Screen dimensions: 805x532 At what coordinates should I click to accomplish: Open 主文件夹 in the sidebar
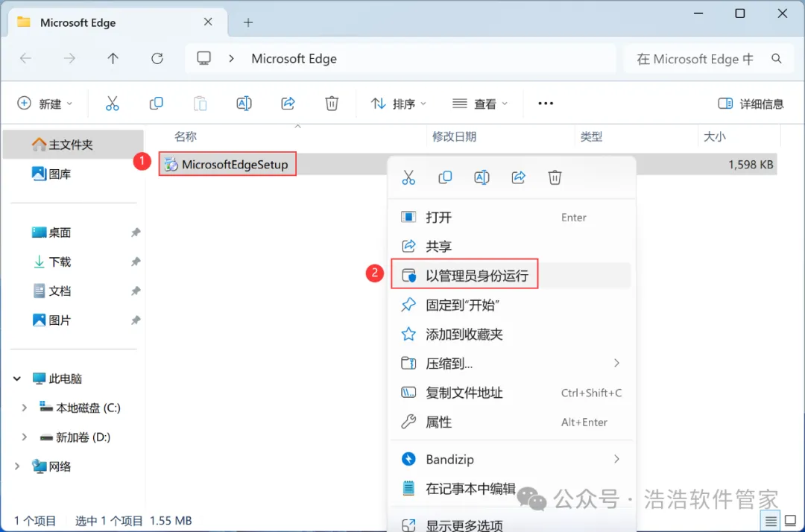[73, 145]
